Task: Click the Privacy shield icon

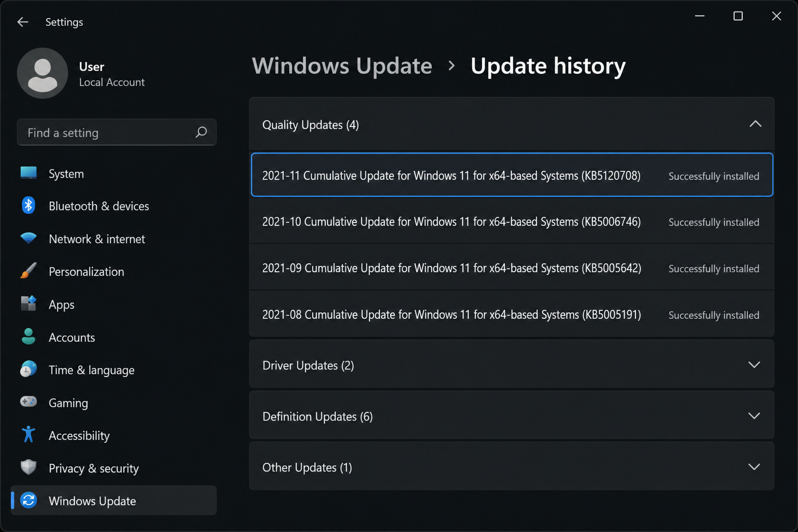Action: [29, 467]
